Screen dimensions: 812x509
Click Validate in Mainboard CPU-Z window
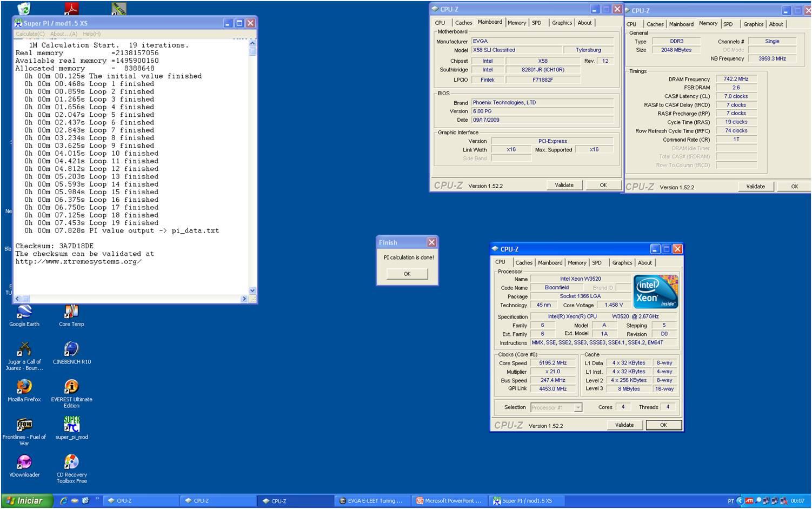click(x=564, y=185)
